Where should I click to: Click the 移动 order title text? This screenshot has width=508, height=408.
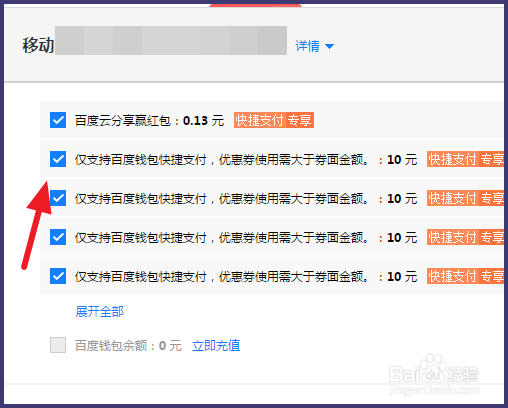coord(38,45)
